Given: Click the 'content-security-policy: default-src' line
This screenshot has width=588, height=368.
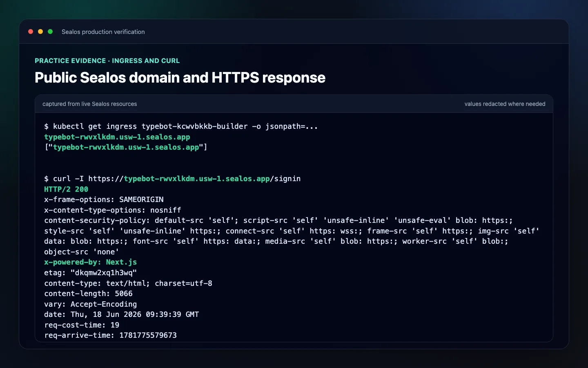Looking at the screenshot, I should [278, 220].
